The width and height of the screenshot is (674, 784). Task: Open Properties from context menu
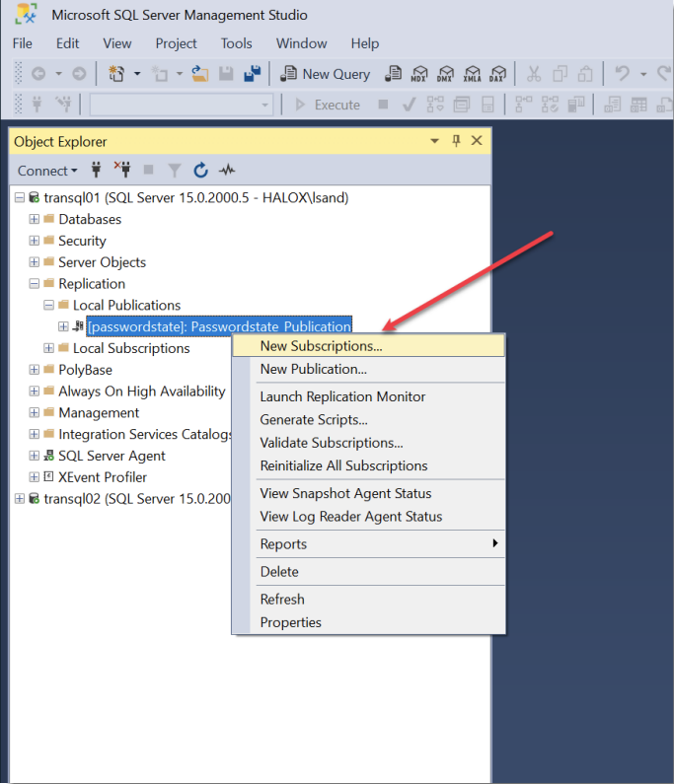point(369,622)
